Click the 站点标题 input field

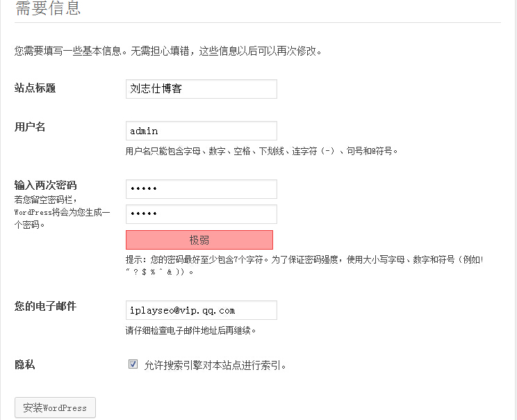coord(201,89)
